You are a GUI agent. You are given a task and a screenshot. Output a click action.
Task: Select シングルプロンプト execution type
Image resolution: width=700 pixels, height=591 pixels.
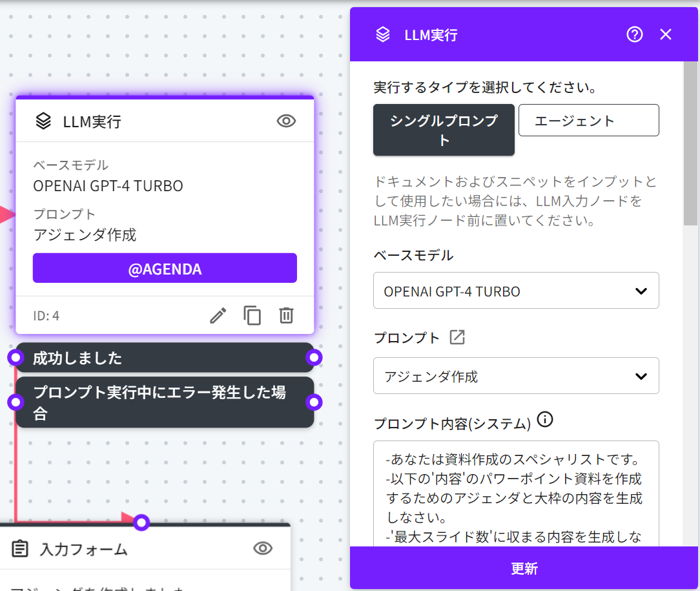pos(444,130)
